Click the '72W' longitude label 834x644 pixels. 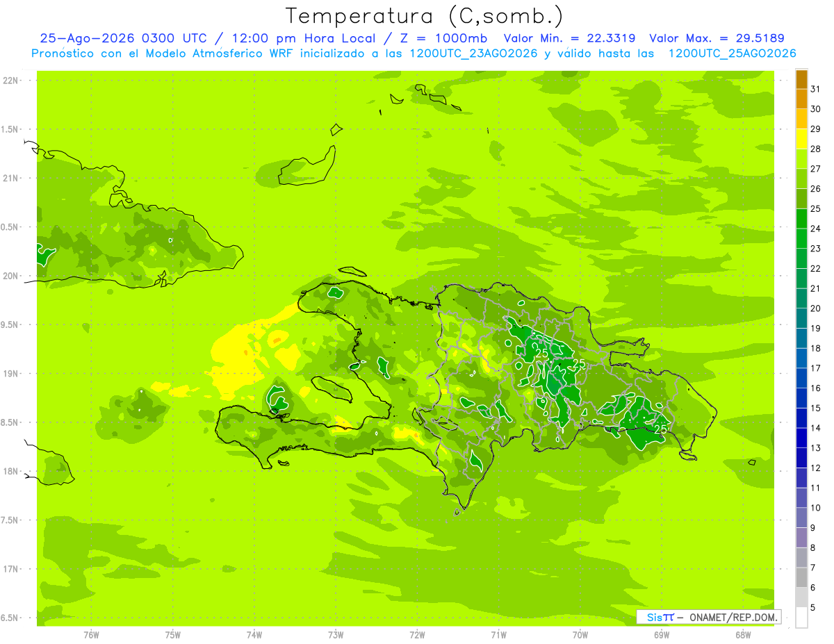coord(417,635)
